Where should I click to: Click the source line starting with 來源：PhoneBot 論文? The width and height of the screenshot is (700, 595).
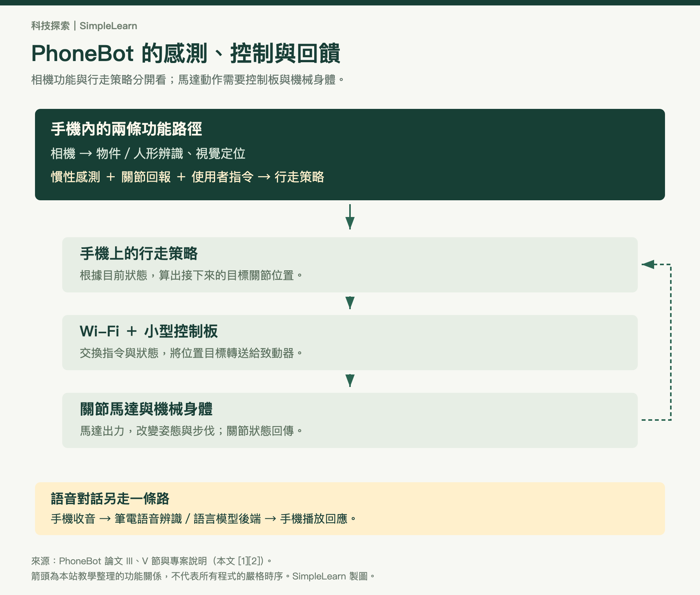coord(152,561)
